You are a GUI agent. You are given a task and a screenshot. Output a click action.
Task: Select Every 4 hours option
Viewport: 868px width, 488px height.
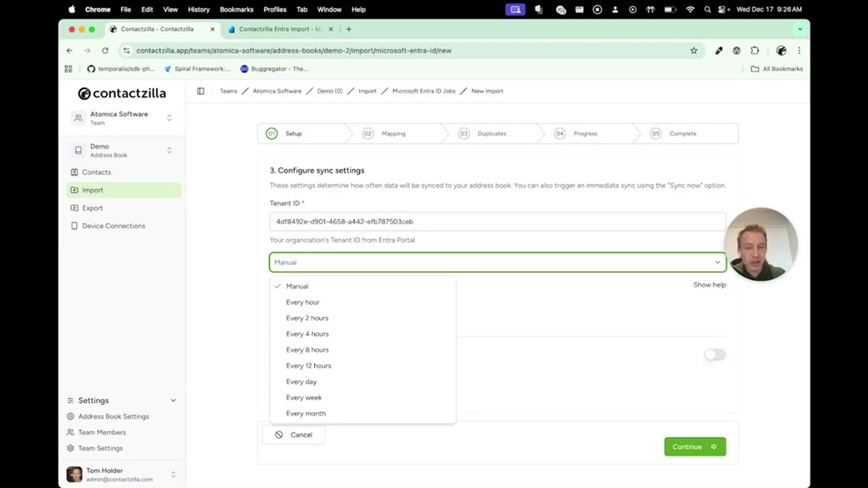click(x=363, y=334)
